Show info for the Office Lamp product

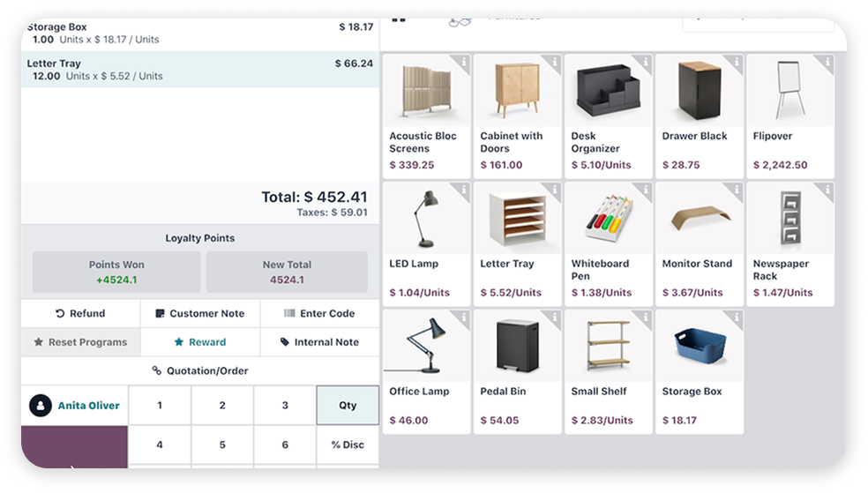(x=462, y=317)
